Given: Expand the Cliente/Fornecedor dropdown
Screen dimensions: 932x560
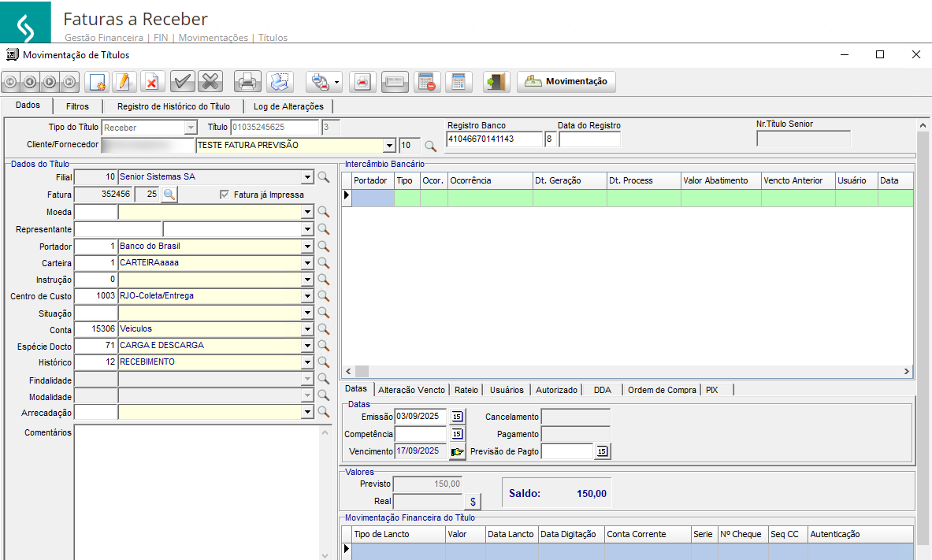Looking at the screenshot, I should 388,146.
